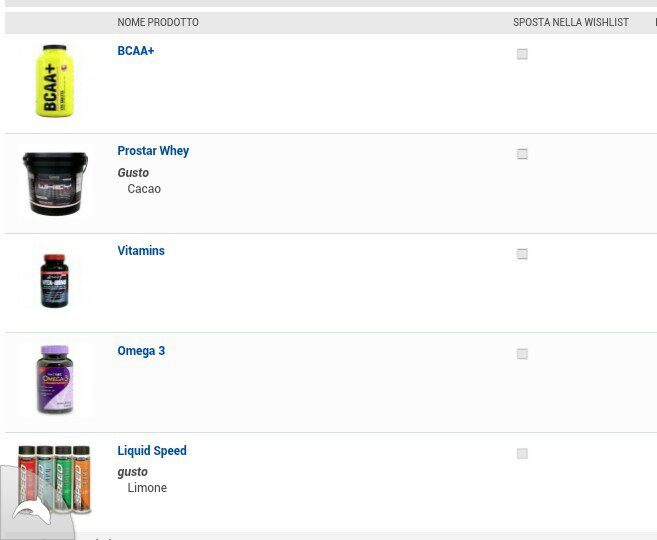Open the Prostar Whey product link
Image resolution: width=657 pixels, height=540 pixels.
pos(153,151)
